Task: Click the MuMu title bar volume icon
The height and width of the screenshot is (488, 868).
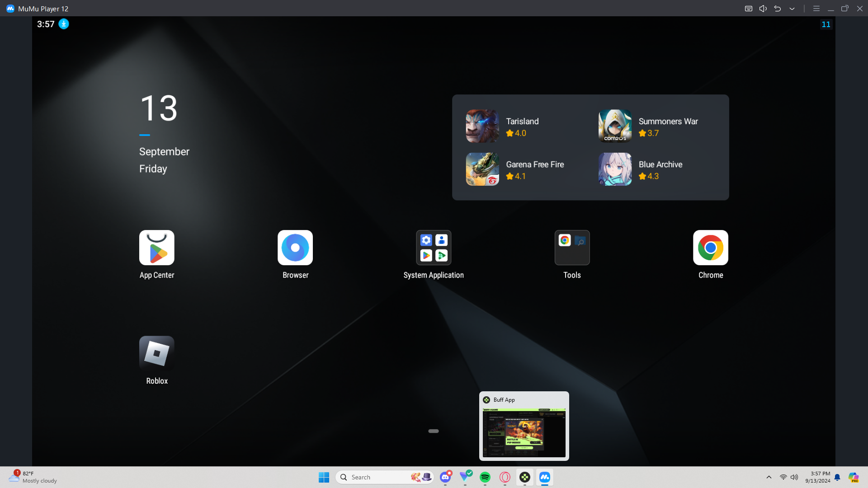Action: coord(763,9)
